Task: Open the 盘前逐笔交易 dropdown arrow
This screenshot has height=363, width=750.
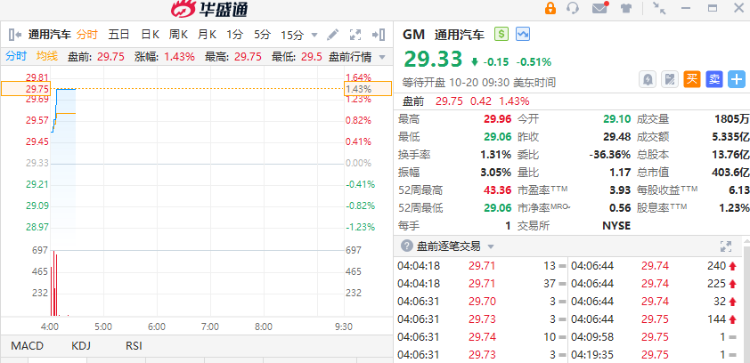Action: [490, 247]
